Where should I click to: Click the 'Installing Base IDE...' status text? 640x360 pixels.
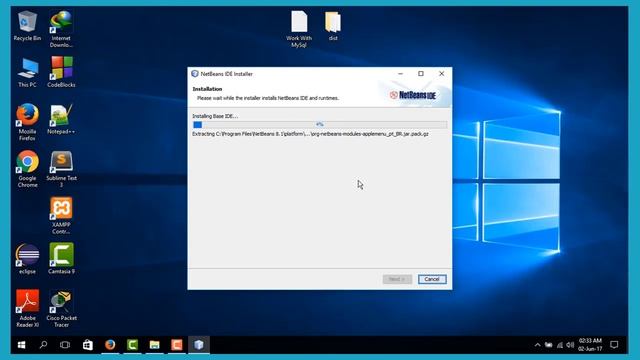coord(215,116)
